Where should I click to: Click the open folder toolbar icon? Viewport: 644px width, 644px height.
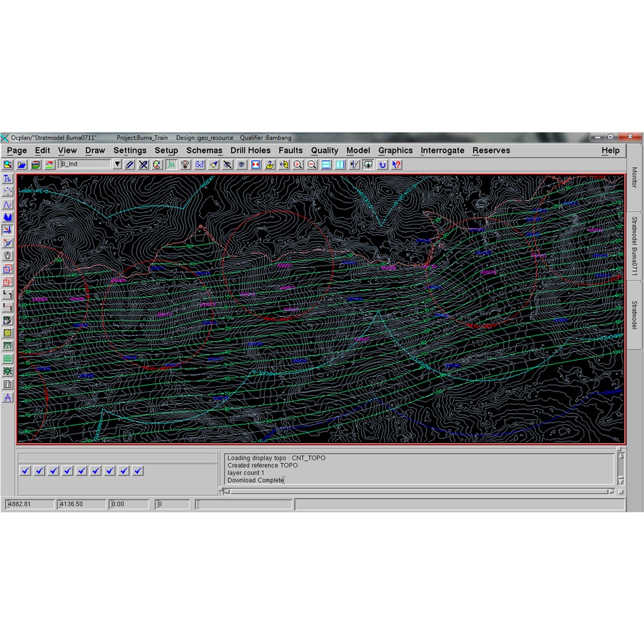click(x=21, y=165)
